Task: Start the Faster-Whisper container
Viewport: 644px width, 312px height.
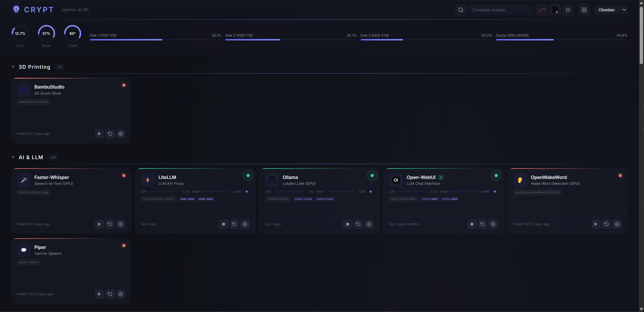Action: click(99, 224)
